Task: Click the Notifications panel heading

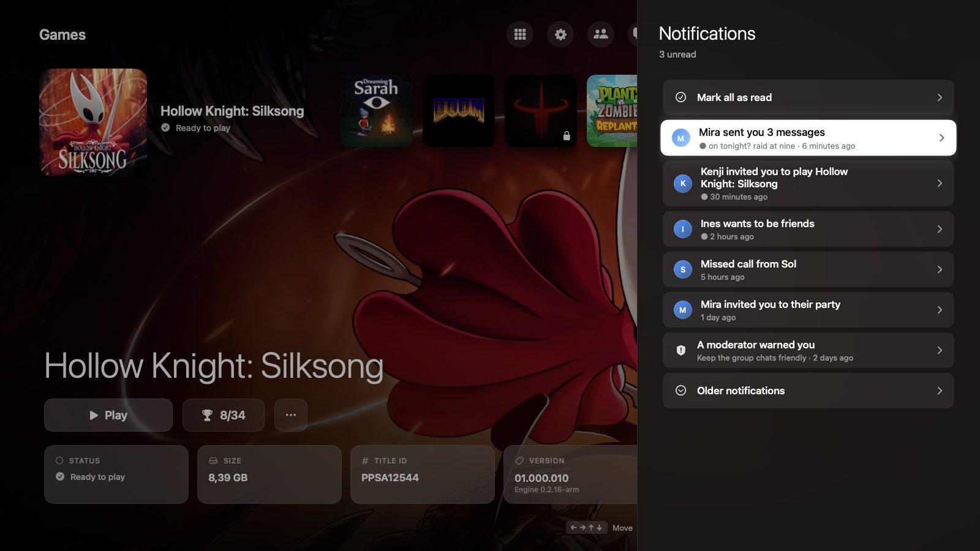Action: pos(707,34)
